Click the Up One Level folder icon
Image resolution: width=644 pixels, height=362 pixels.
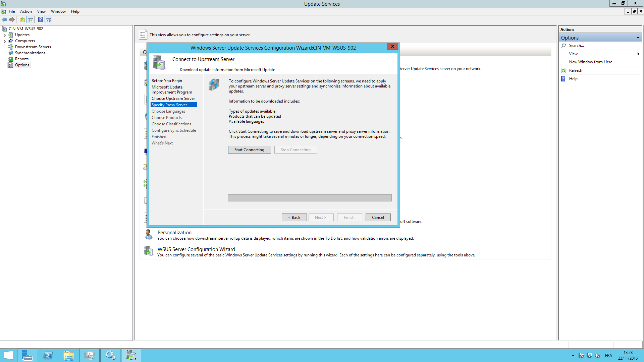point(22,20)
